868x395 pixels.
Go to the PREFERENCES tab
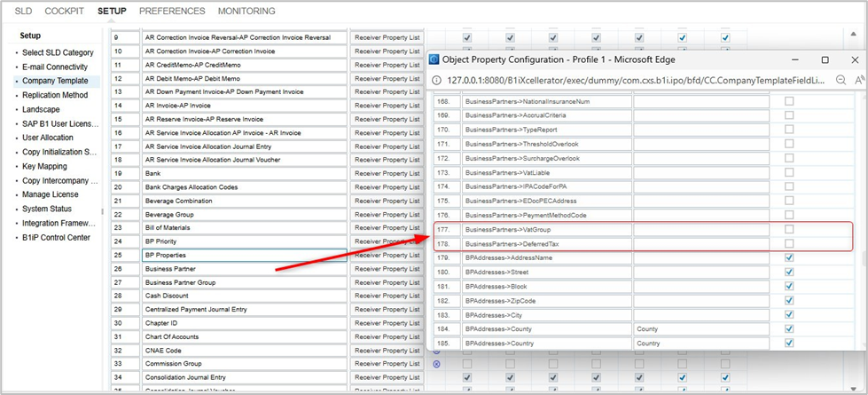[172, 12]
